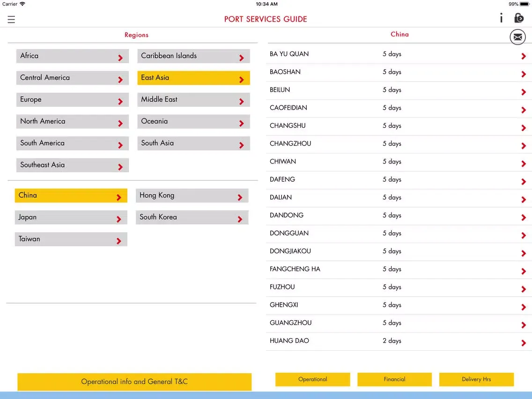Screen dimensions: 532x399
Task: Open the Europe region
Action: pyautogui.click(x=72, y=100)
